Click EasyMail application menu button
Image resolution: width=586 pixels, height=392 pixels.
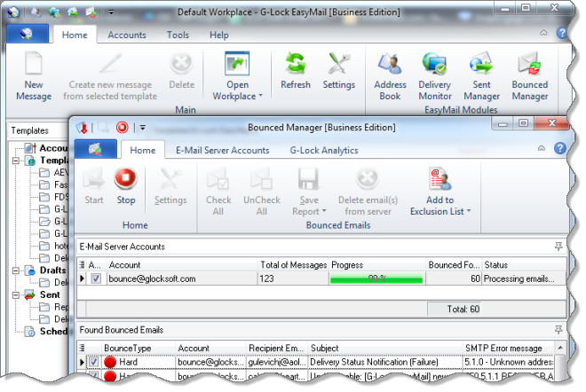point(28,34)
